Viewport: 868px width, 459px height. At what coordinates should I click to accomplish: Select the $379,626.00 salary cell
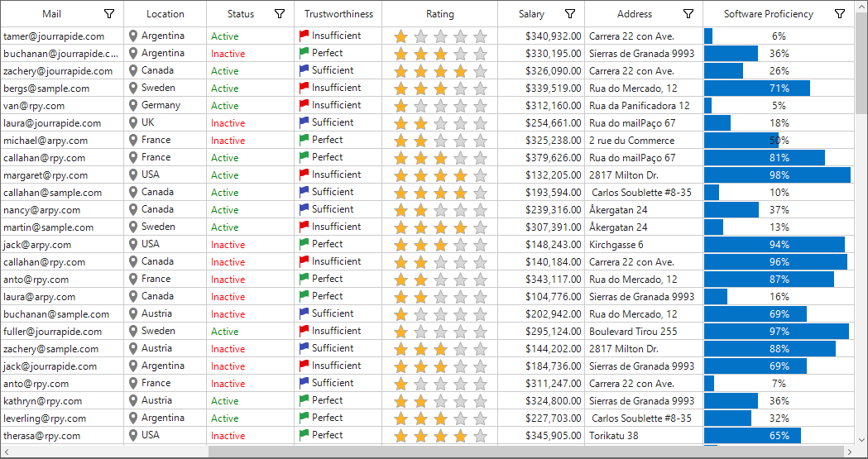click(541, 158)
